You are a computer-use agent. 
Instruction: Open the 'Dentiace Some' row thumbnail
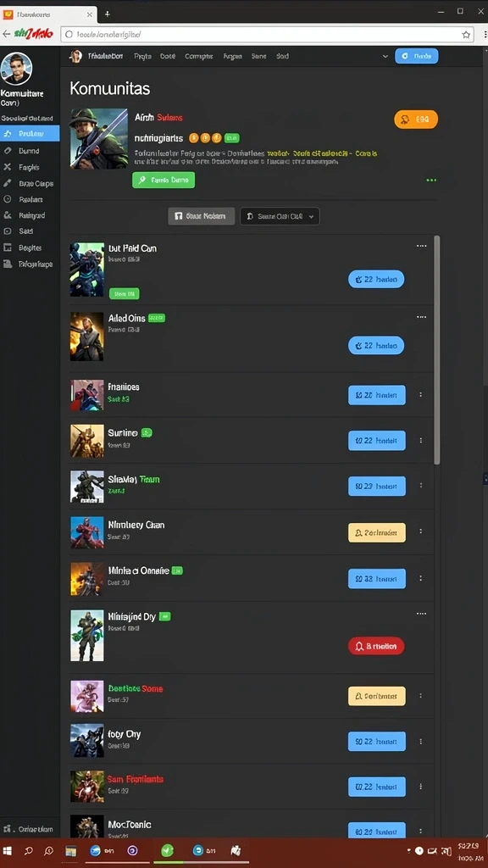pyautogui.click(x=87, y=697)
